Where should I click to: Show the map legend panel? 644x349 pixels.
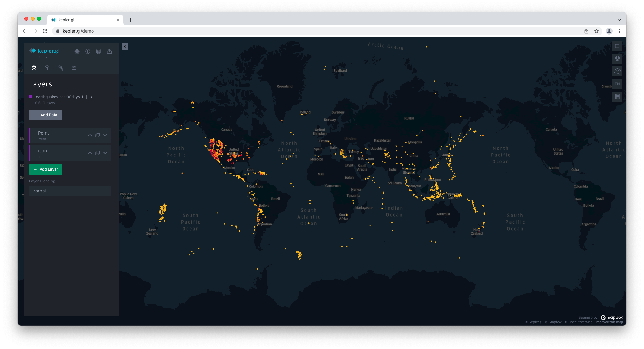point(617,96)
